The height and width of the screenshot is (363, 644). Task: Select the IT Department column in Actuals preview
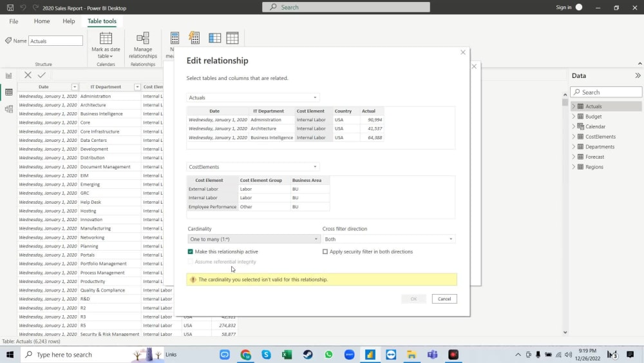coord(268,111)
